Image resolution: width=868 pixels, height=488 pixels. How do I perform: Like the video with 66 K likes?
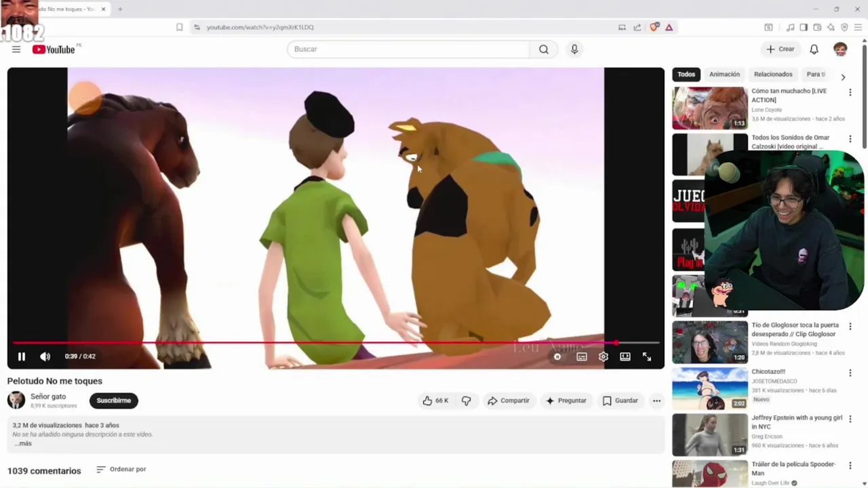click(435, 401)
